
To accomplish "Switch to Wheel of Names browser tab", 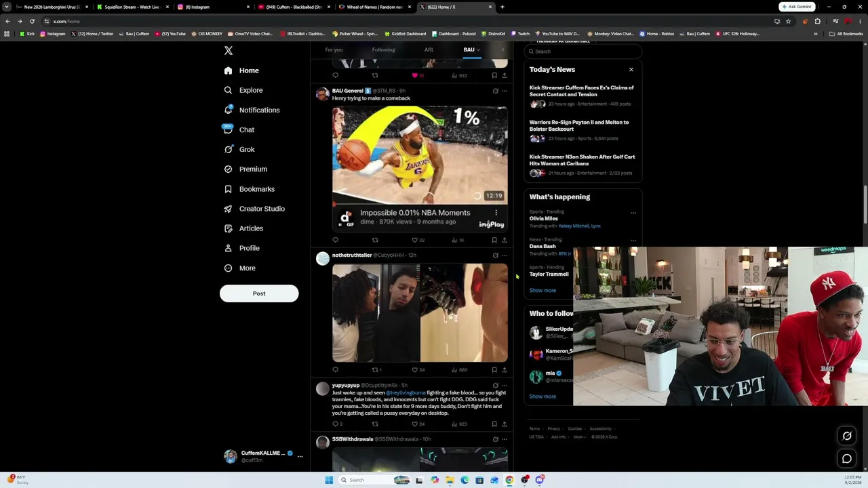I will pos(374,7).
